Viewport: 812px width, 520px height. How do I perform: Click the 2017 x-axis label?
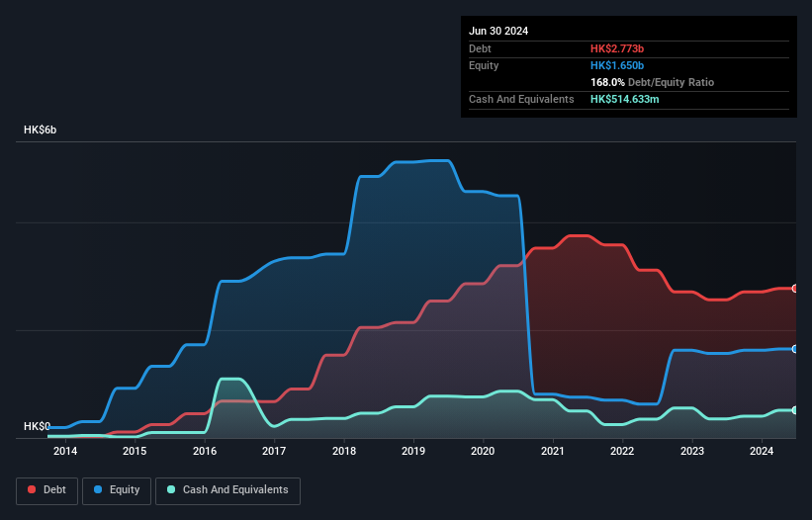click(274, 451)
